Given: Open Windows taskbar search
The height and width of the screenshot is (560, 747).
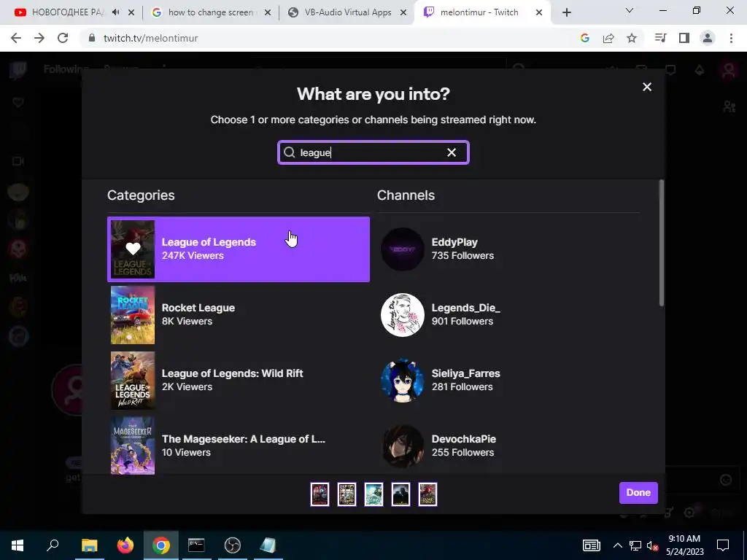Looking at the screenshot, I should coord(53,545).
